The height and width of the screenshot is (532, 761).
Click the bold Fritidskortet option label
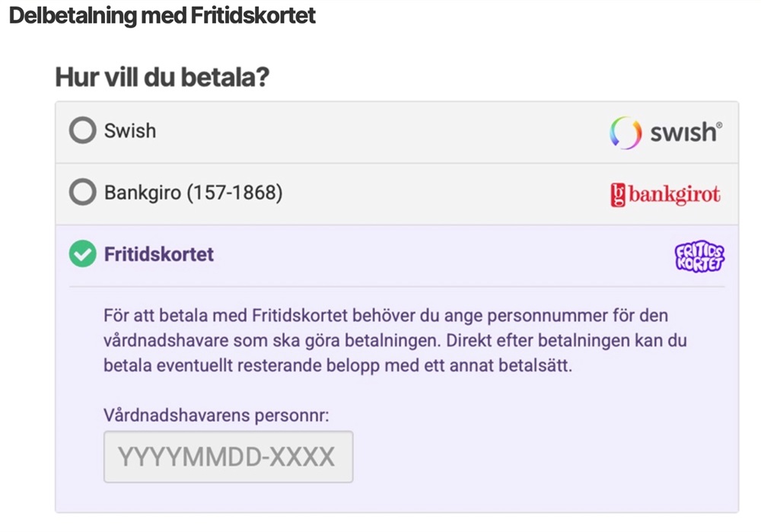159,254
